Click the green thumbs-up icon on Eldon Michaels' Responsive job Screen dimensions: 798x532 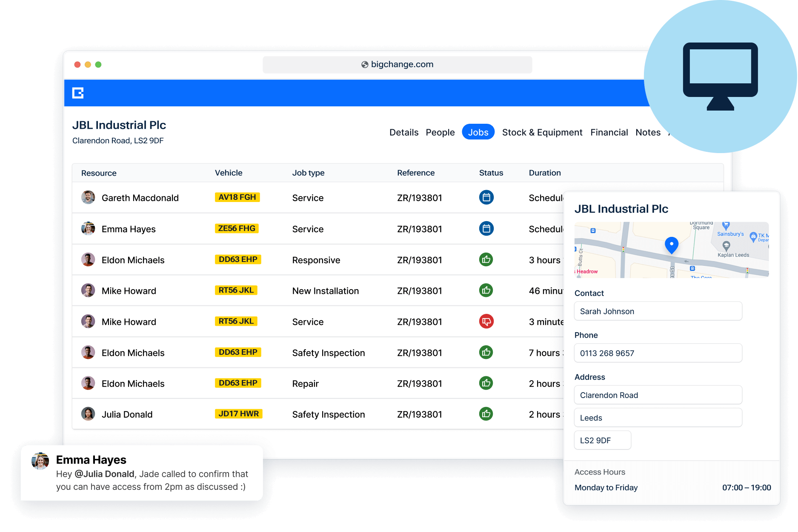coord(486,259)
